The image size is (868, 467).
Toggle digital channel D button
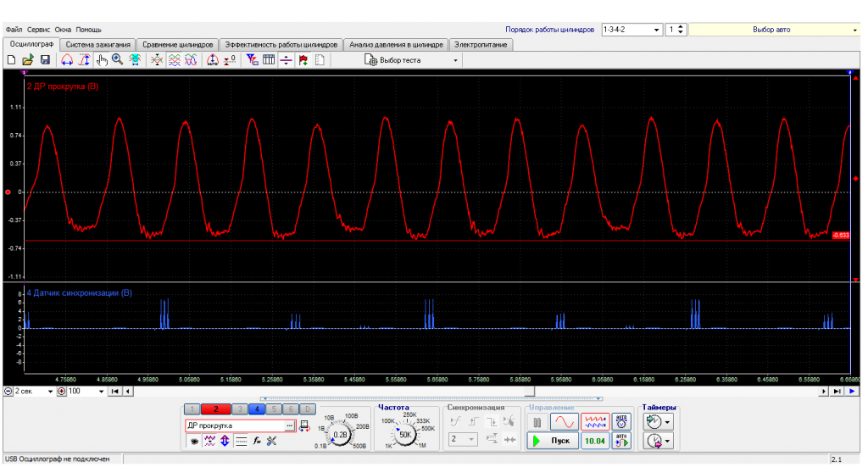click(x=307, y=409)
